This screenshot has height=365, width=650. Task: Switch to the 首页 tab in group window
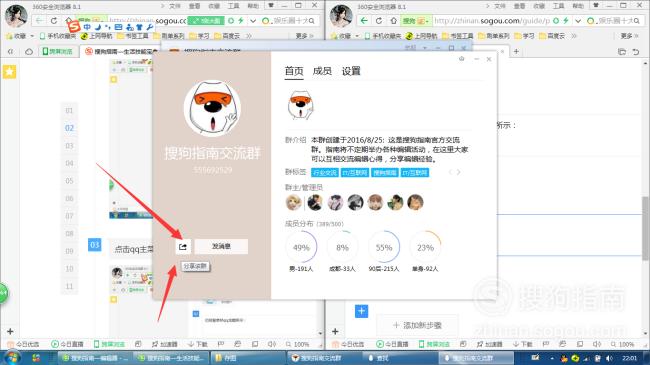coord(294,71)
